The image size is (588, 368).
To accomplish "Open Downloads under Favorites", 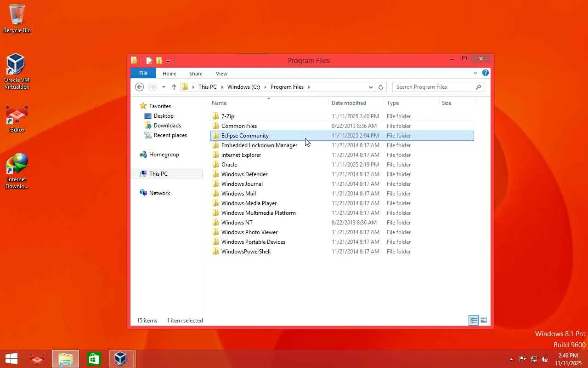I will (x=167, y=126).
